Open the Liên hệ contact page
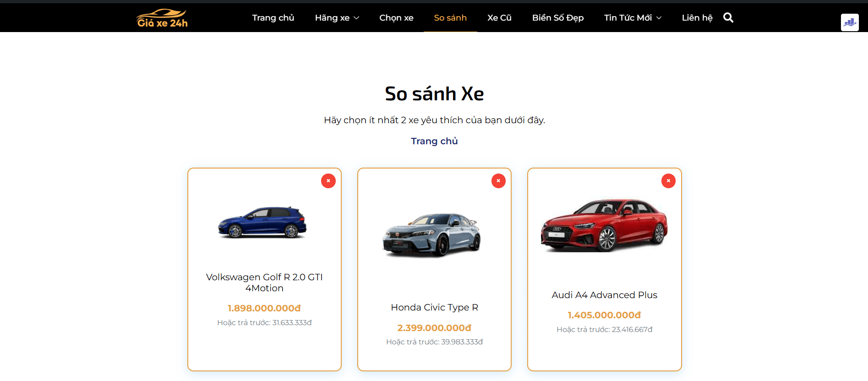Screen dimensions: 868x381 [697, 18]
